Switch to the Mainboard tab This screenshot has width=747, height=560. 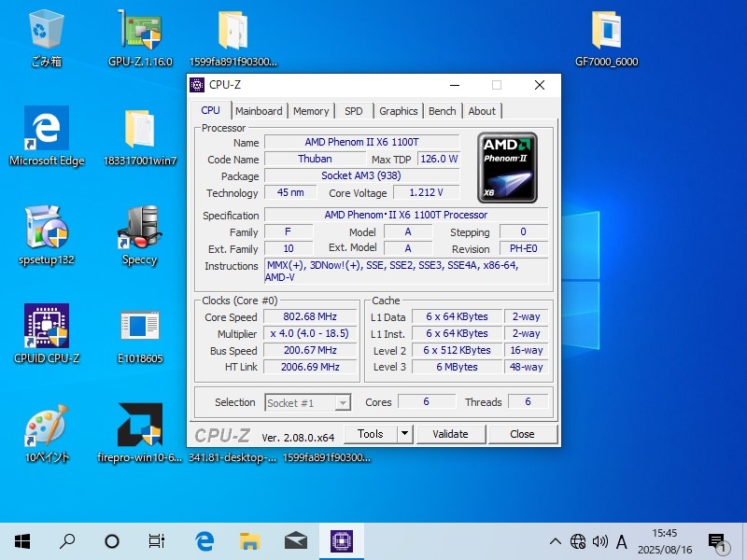[259, 111]
